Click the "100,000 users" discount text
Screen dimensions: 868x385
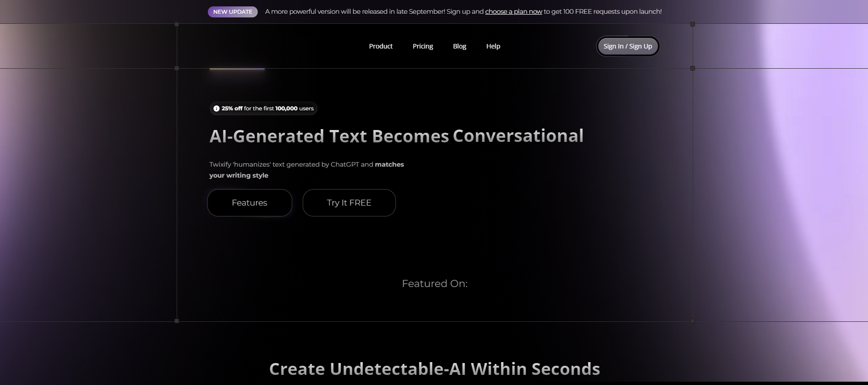(x=294, y=108)
